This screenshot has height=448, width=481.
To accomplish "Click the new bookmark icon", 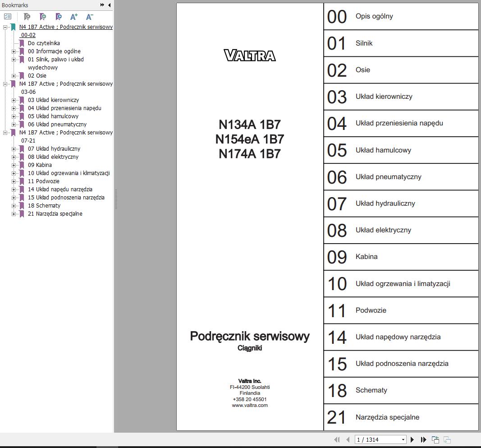I will tap(43, 16).
